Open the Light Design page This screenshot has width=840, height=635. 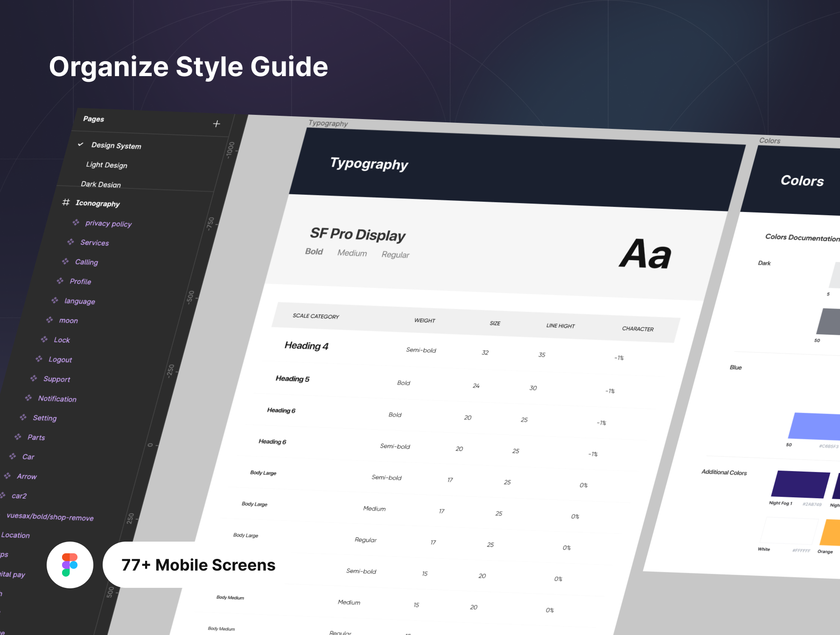click(x=106, y=165)
